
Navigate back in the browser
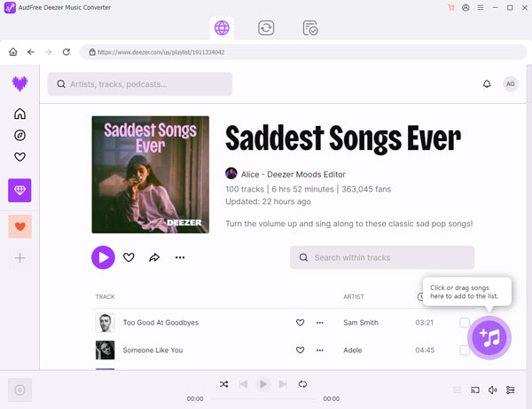tap(31, 52)
